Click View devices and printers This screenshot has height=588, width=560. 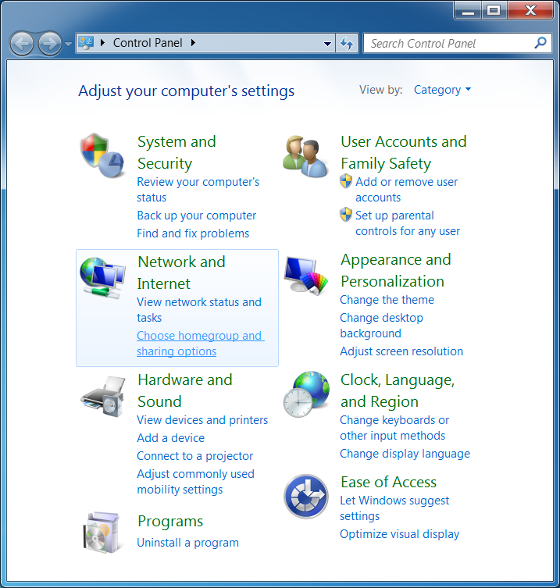pyautogui.click(x=202, y=420)
